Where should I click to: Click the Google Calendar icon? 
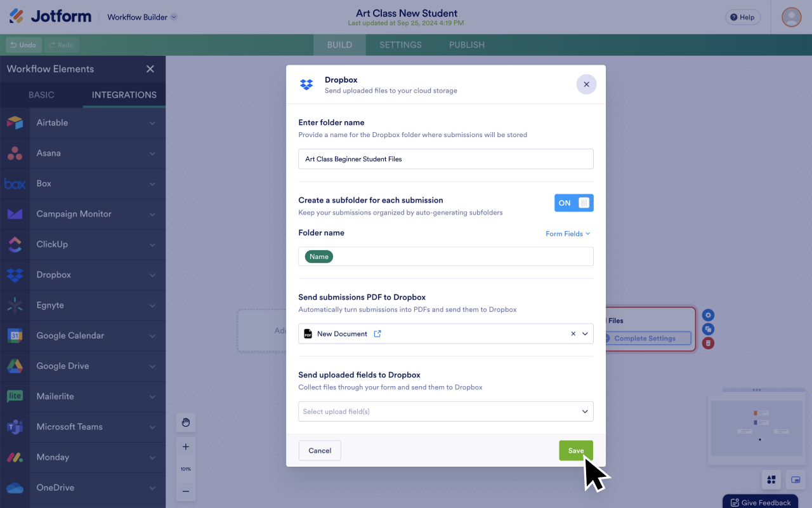15,335
